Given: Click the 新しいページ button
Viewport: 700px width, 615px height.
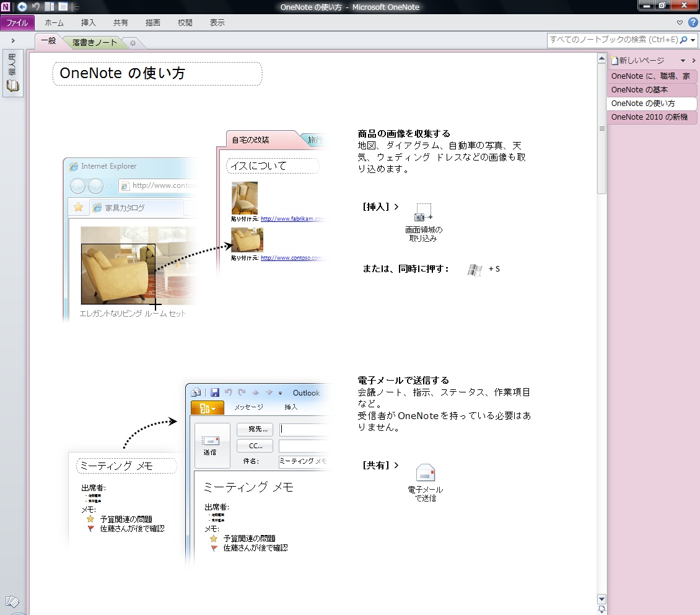Looking at the screenshot, I should point(639,60).
